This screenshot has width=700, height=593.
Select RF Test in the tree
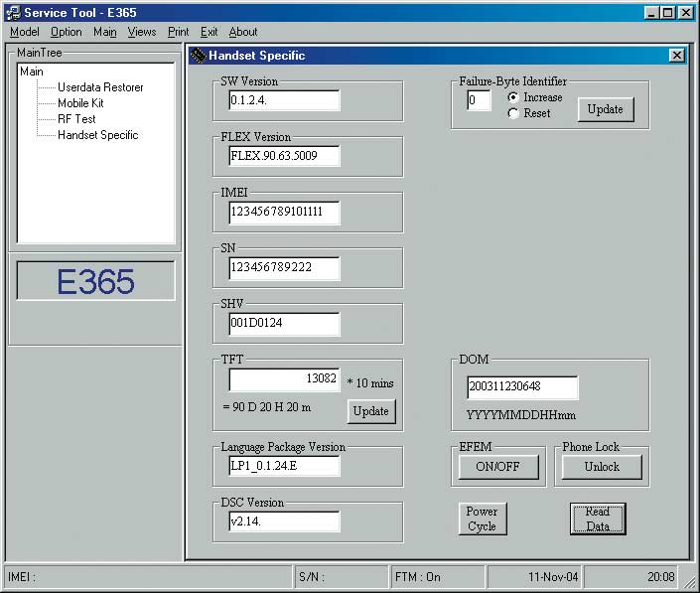[x=76, y=119]
